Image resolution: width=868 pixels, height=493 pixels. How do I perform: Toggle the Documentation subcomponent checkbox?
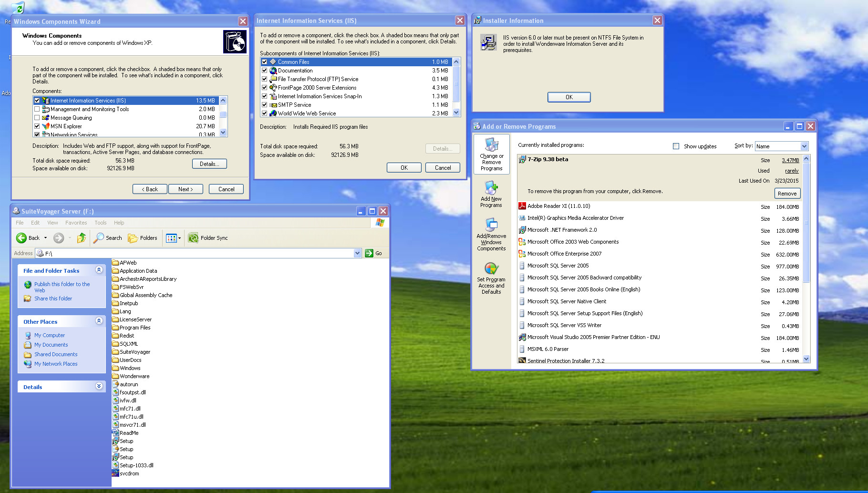(x=264, y=71)
